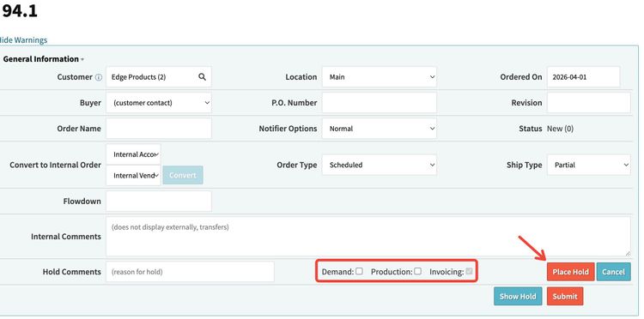Screen dimensions: 644x319
Task: Click the Customer search magnifier icon
Action: (202, 76)
